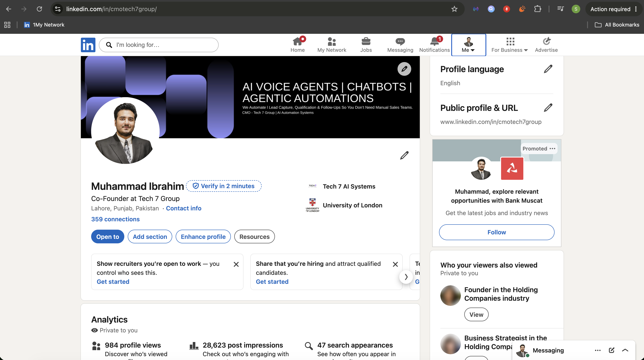Expand the For Business dropdown
644x360 pixels.
click(x=509, y=45)
